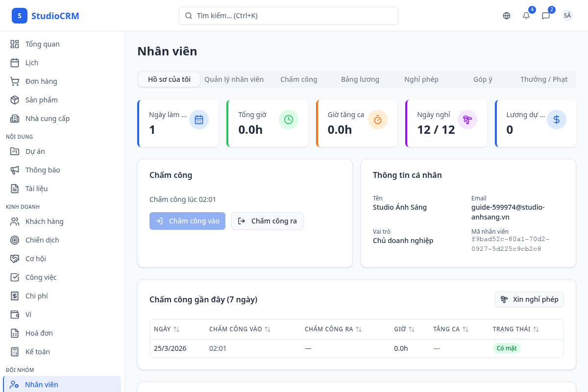Click the globe language icon
The image size is (588, 392).
[507, 16]
